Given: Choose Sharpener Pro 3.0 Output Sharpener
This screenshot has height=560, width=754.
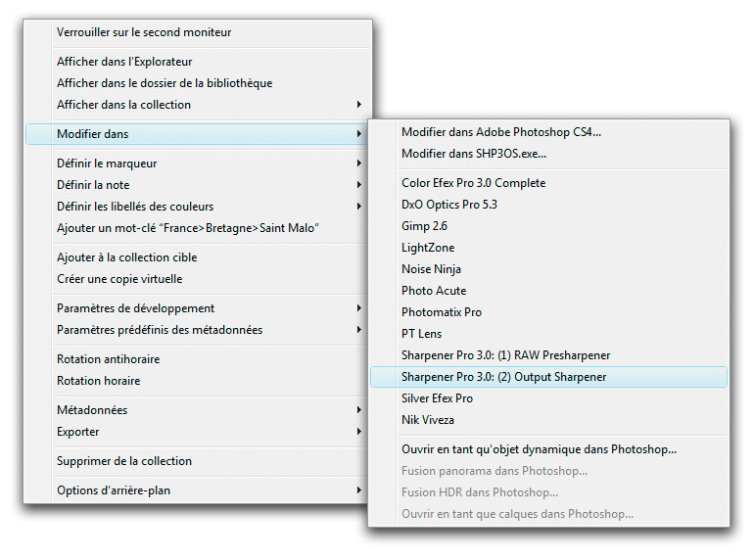Looking at the screenshot, I should [548, 377].
